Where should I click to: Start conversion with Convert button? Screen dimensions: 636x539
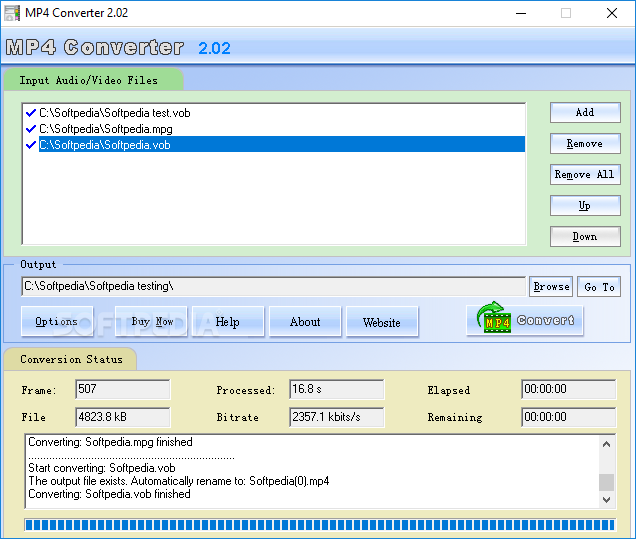click(x=525, y=320)
